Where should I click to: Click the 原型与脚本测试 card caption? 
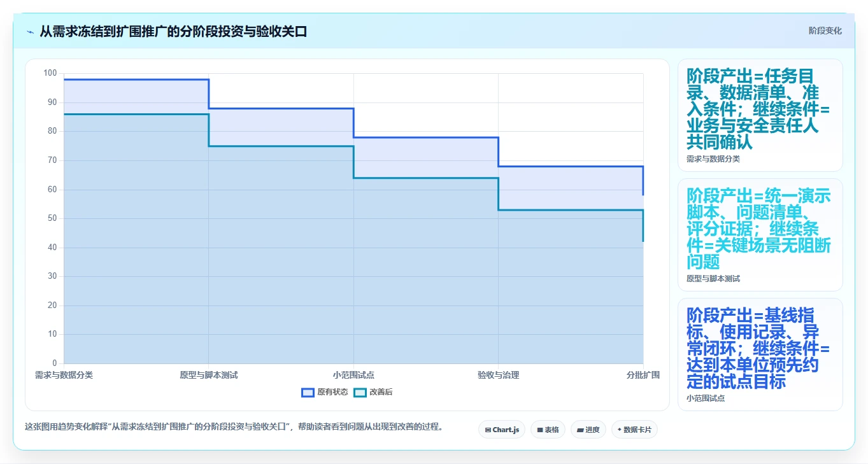pyautogui.click(x=713, y=279)
